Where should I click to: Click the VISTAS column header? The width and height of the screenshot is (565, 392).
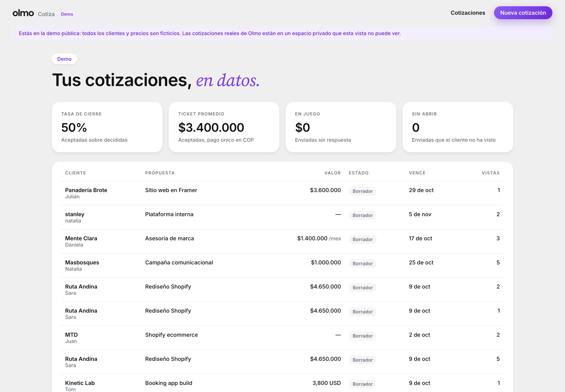click(x=490, y=173)
